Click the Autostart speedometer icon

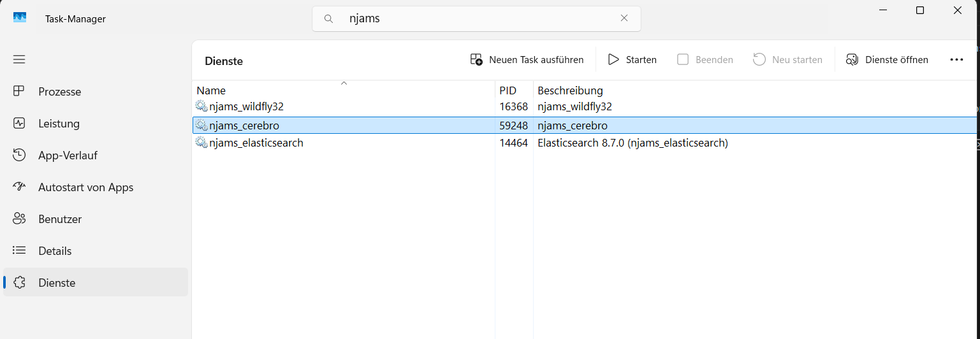point(19,187)
